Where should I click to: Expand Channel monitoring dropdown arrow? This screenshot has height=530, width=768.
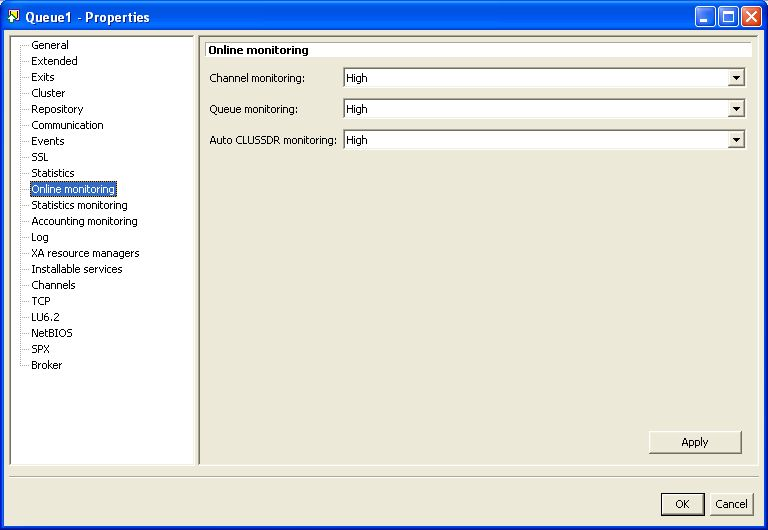click(x=736, y=78)
